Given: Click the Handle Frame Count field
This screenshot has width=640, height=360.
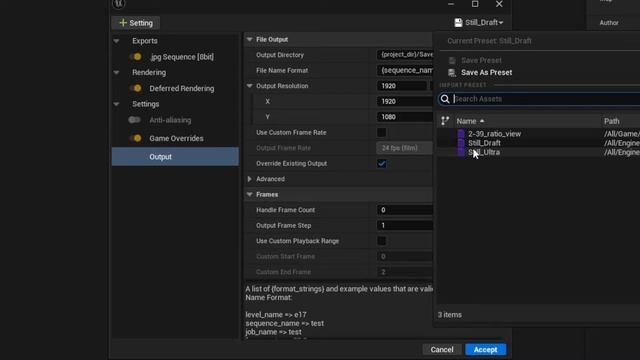Looking at the screenshot, I should click(404, 210).
